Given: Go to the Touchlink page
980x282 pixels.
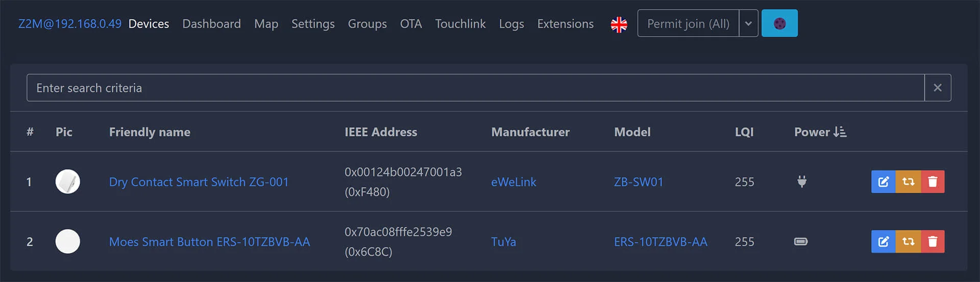Looking at the screenshot, I should click(x=460, y=24).
